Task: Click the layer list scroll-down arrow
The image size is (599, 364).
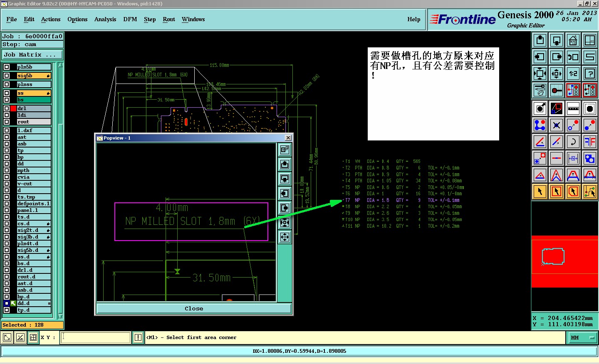Action: point(60,316)
